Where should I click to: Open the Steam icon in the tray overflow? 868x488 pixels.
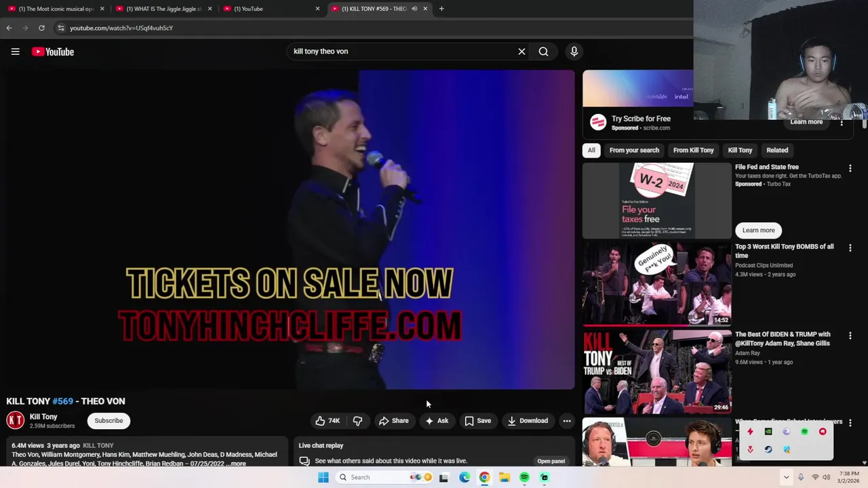[x=768, y=449]
